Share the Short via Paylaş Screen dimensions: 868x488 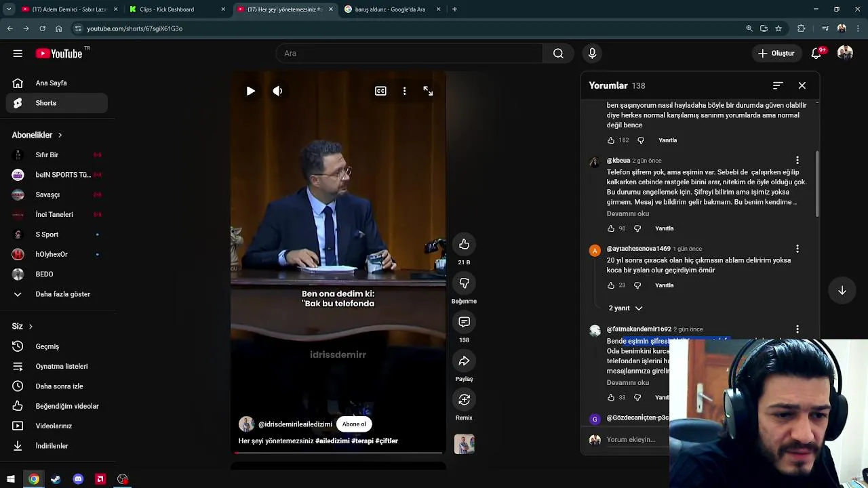[464, 361]
